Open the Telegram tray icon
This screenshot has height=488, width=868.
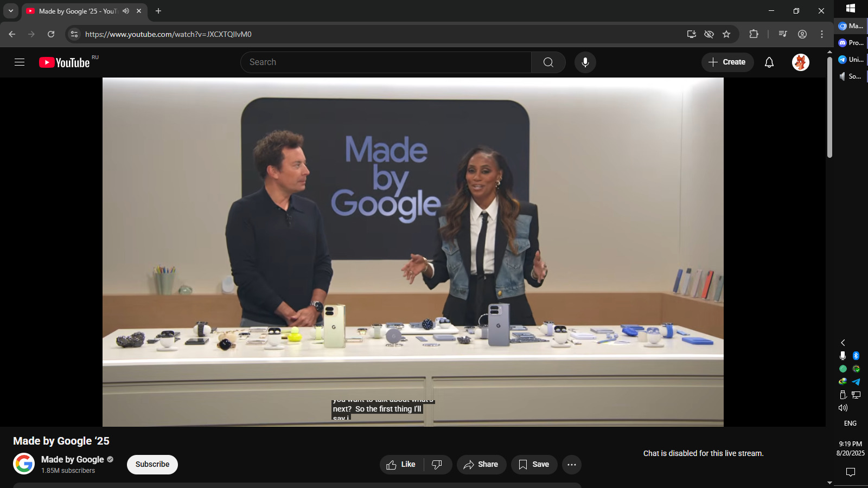(x=856, y=382)
